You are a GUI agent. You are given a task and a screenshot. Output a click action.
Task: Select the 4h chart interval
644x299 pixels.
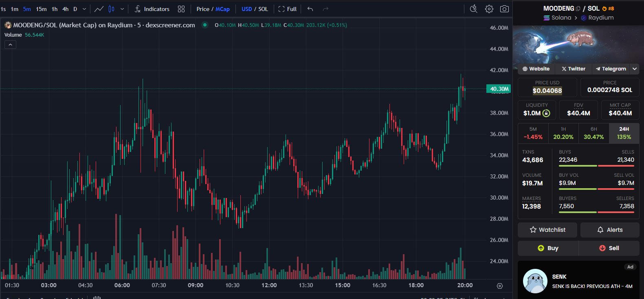tap(65, 9)
